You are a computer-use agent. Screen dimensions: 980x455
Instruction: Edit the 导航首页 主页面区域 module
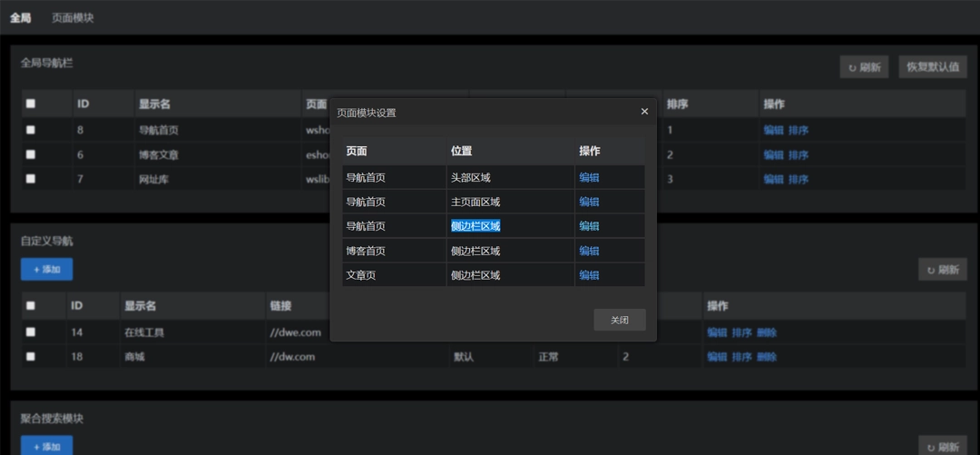coord(589,202)
